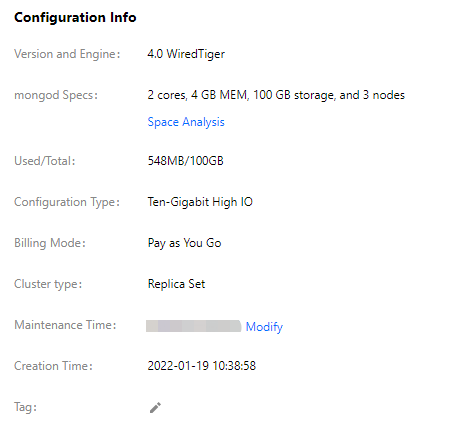The height and width of the screenshot is (432, 471).
Task: Click the Version and Engine label
Action: pos(67,54)
